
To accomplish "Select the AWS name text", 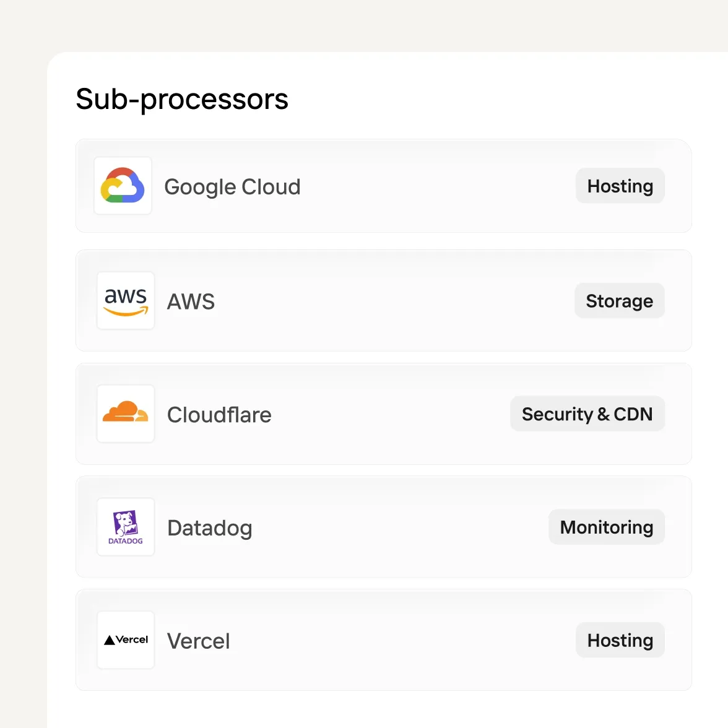I will [191, 302].
